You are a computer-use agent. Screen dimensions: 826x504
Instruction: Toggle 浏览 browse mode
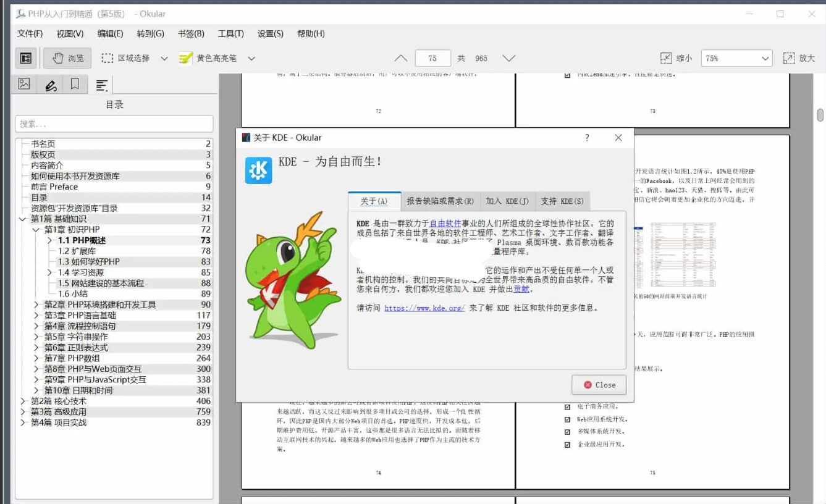pos(66,57)
